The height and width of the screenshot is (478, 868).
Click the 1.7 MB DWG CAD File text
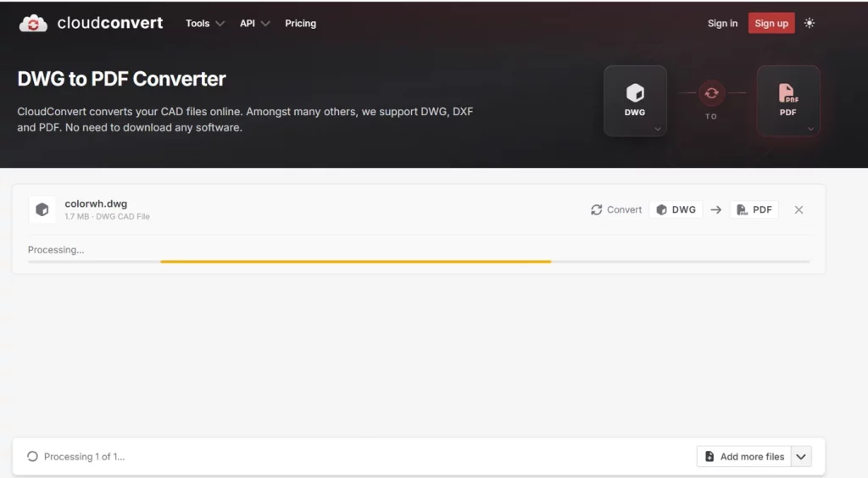[x=107, y=216]
